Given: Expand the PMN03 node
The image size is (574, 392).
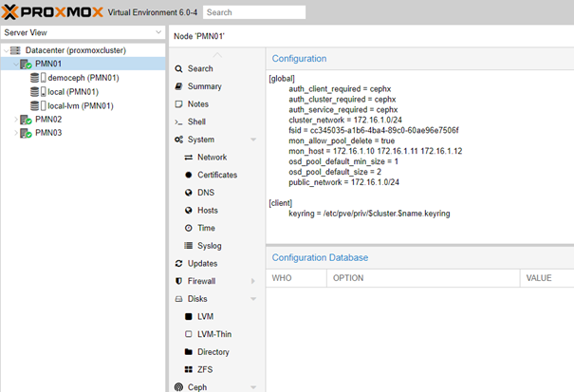Looking at the screenshot, I should tap(16, 133).
